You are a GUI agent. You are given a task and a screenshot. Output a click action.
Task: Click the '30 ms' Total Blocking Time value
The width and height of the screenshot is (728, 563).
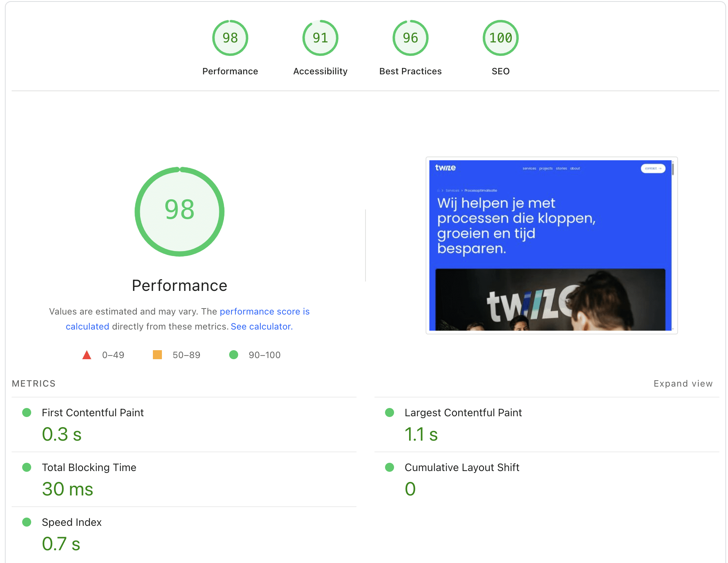[x=68, y=489]
